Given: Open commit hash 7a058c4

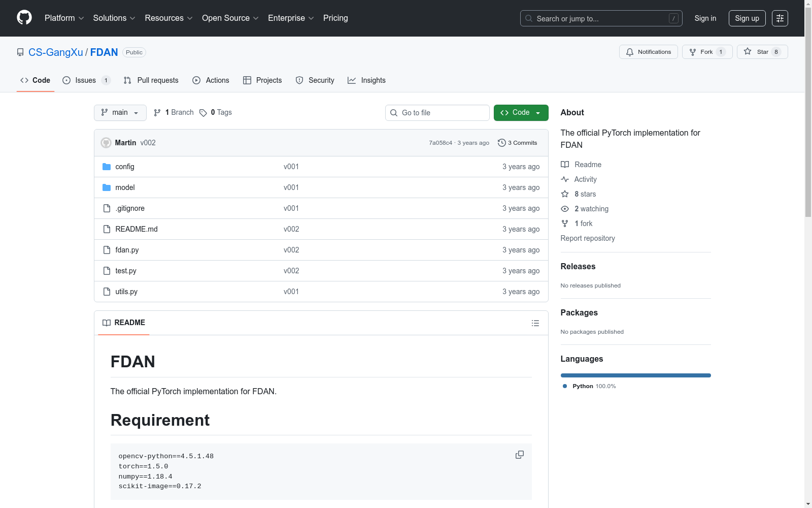Looking at the screenshot, I should [441, 143].
